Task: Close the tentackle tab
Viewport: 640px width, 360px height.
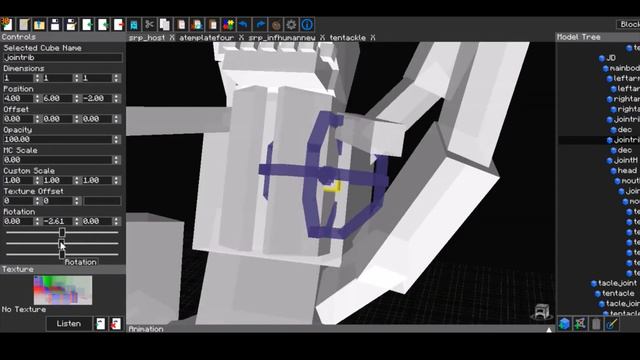Action: pyautogui.click(x=373, y=38)
